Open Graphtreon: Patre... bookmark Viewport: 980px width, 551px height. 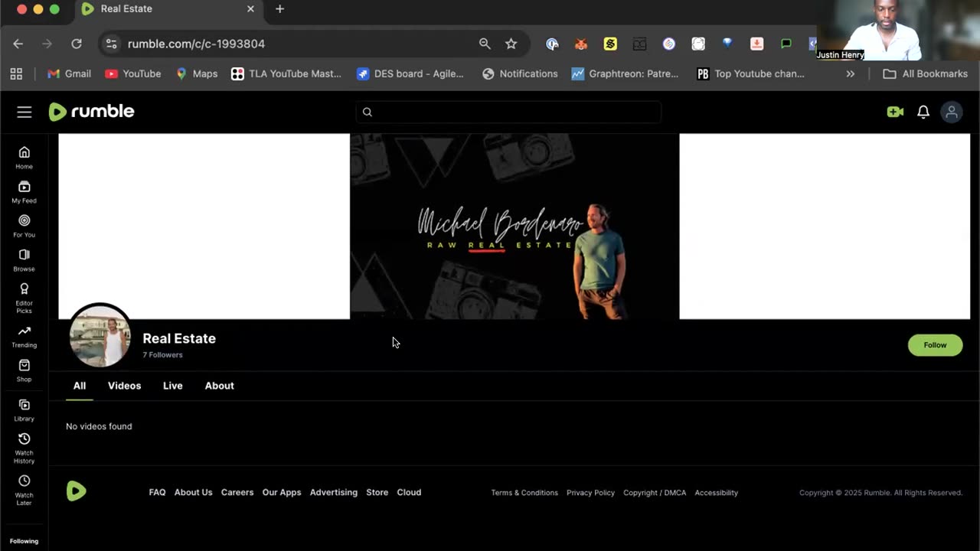pos(625,73)
